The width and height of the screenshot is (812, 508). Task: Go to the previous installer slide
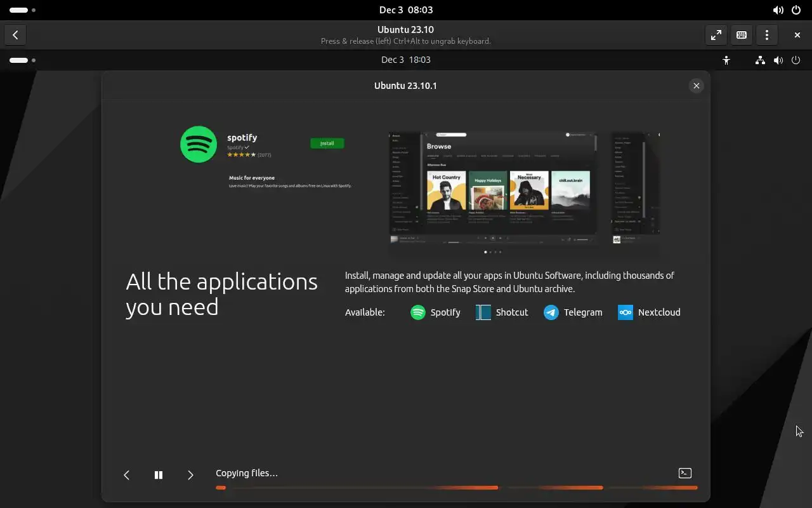(126, 475)
